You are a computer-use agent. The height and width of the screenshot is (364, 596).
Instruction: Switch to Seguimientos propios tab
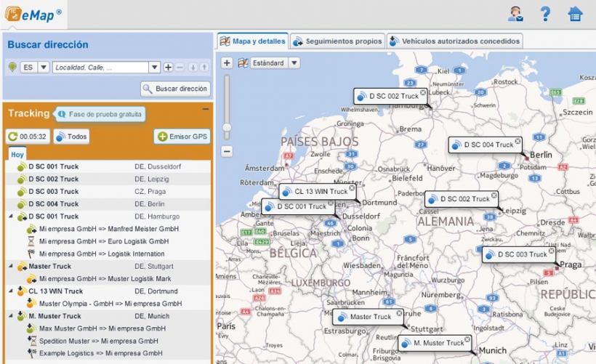[x=337, y=41]
